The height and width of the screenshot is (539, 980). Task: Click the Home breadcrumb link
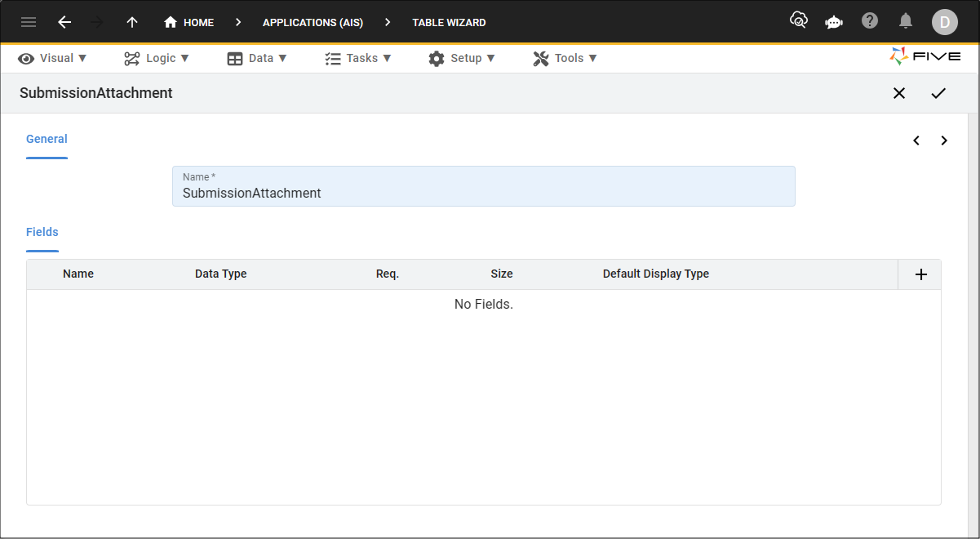(188, 22)
